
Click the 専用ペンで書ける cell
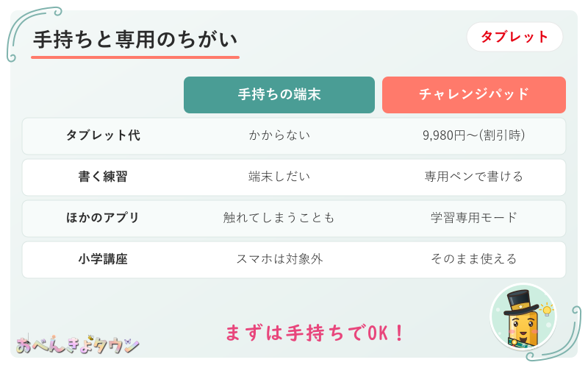click(x=473, y=177)
